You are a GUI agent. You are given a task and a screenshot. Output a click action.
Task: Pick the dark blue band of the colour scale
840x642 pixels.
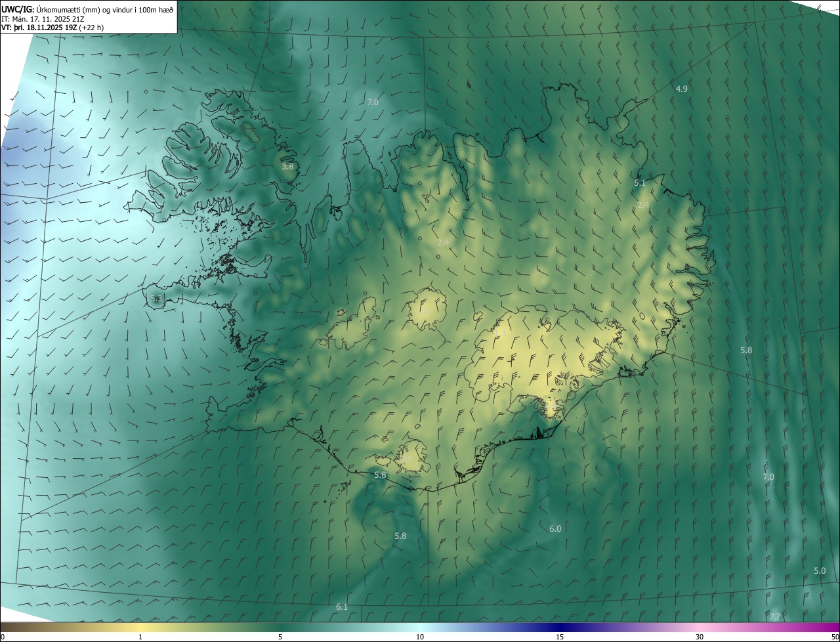click(561, 628)
